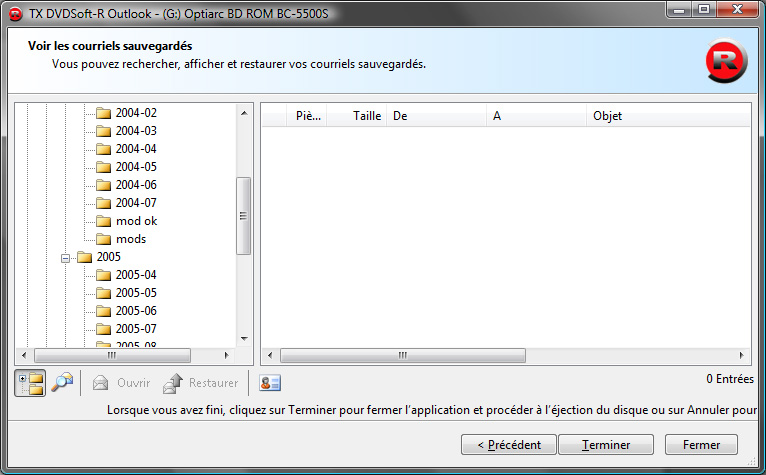Maximize the TX DVDSoft-R Outlook window
This screenshot has width=766, height=475.
point(704,9)
